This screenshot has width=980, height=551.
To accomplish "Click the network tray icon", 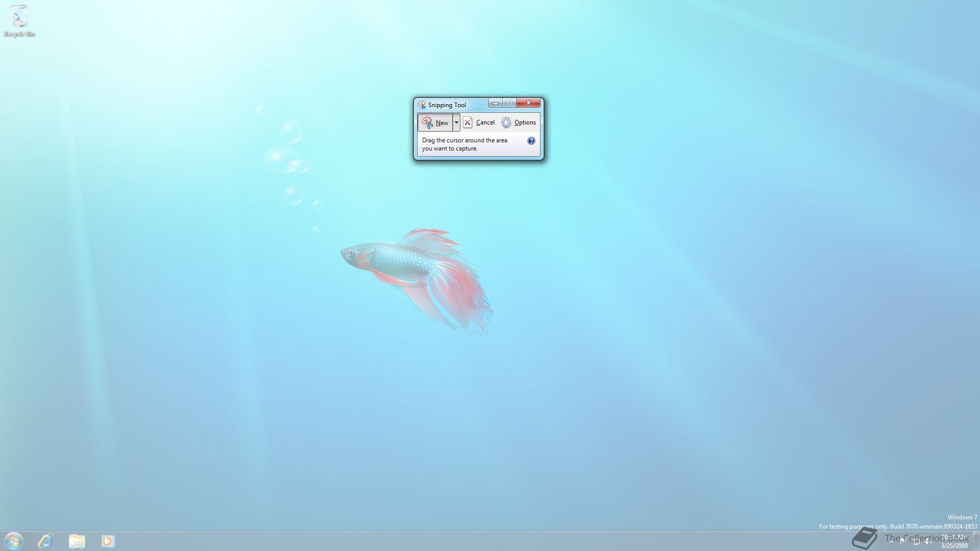I will 916,541.
